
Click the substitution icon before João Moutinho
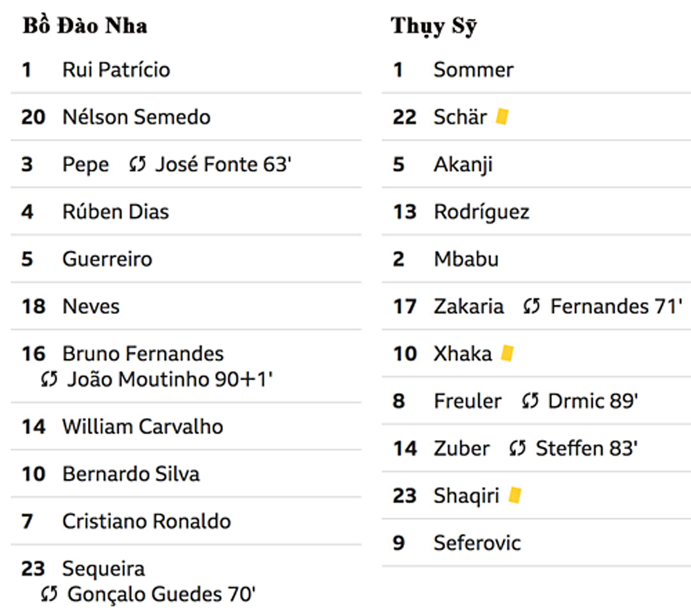(49, 379)
